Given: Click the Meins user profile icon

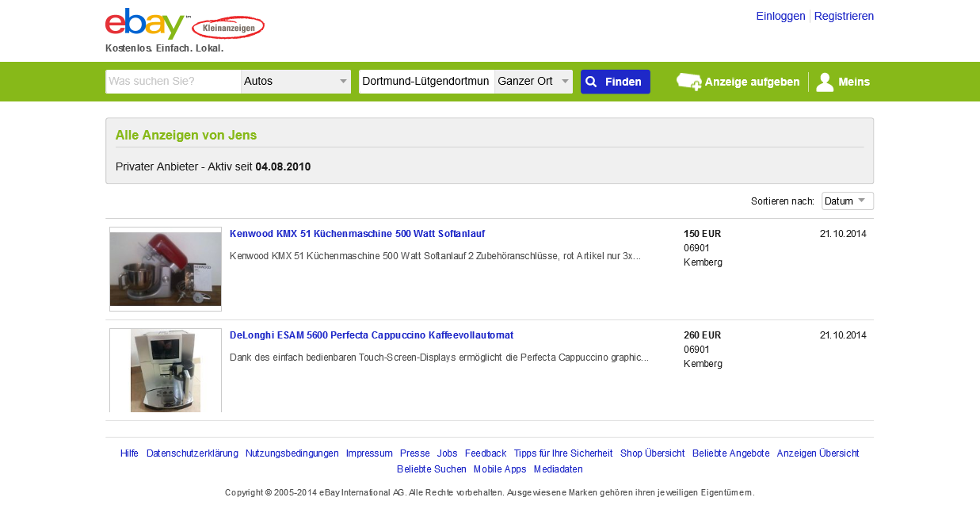Looking at the screenshot, I should 825,82.
